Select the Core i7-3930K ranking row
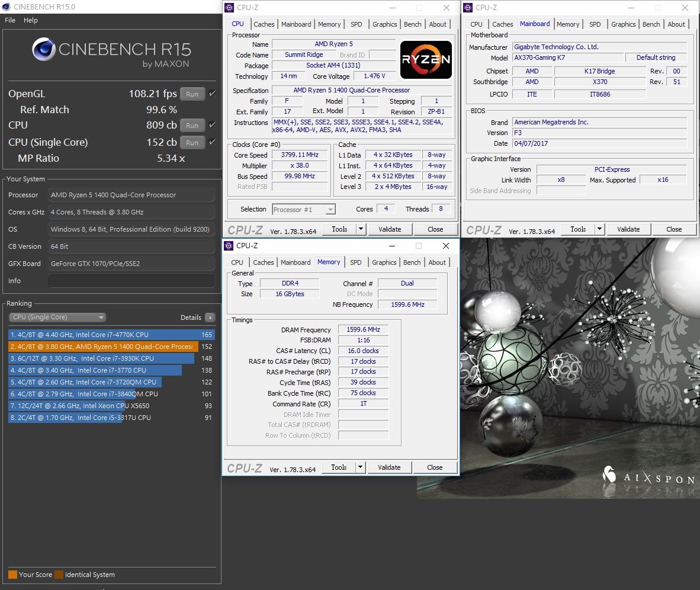 click(x=111, y=358)
